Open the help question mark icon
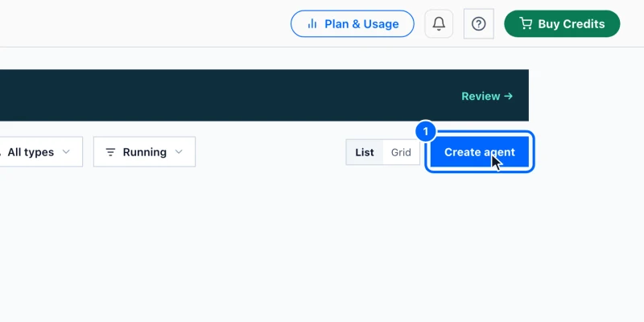Viewport: 644px width, 322px height. (478, 24)
